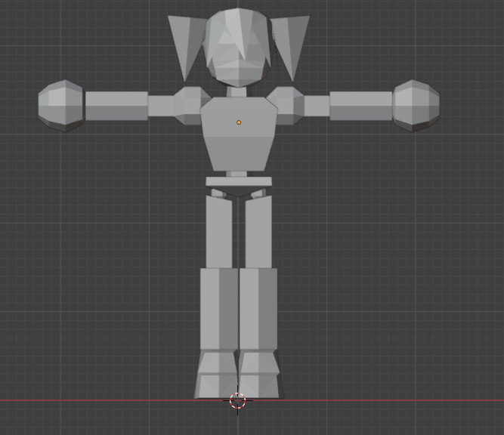Screen dimensions: 504x435
Task: Click the lower part of the torso
Action: tap(238, 153)
